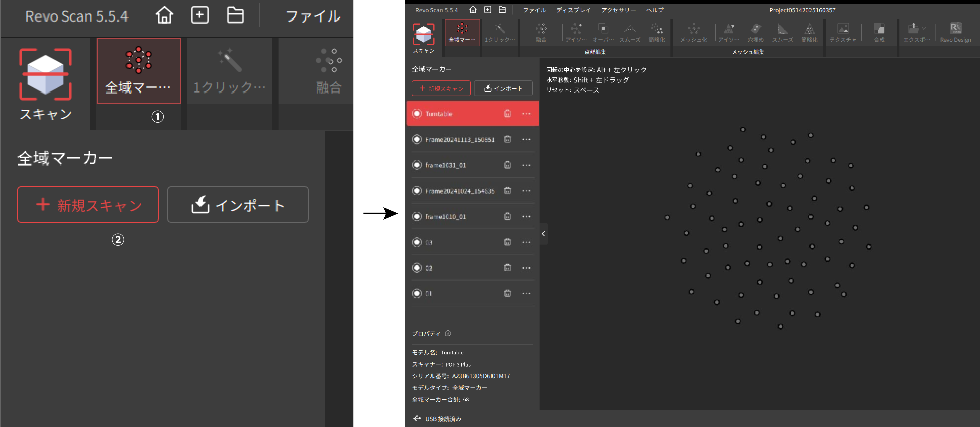Click the point cloud スムーズ smooth tool
Viewport: 980px width, 427px height.
[x=630, y=33]
